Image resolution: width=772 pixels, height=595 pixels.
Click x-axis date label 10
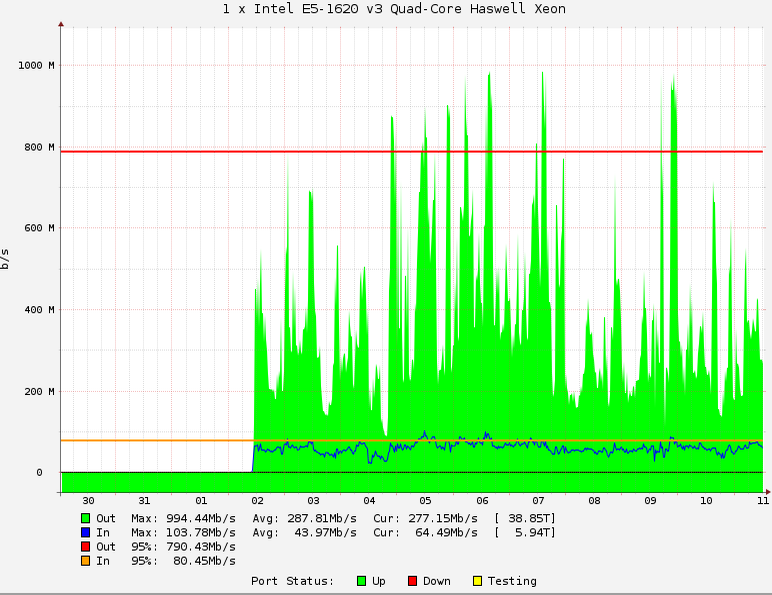[707, 500]
